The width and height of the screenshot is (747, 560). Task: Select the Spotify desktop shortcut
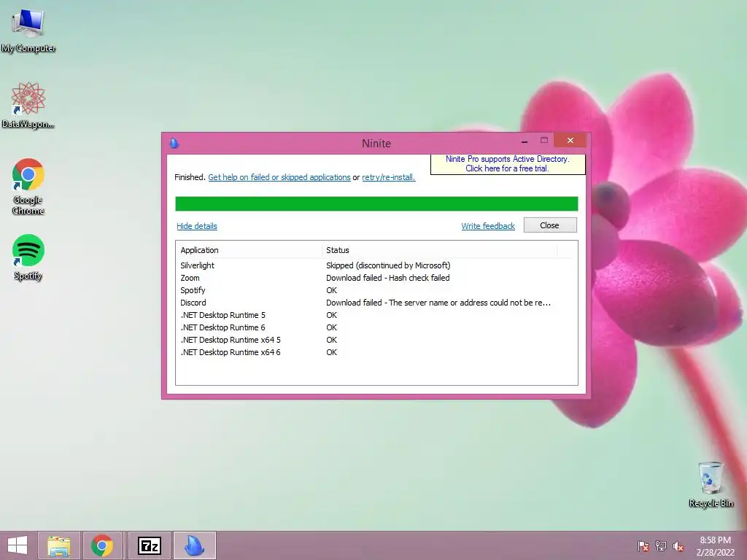point(28,257)
